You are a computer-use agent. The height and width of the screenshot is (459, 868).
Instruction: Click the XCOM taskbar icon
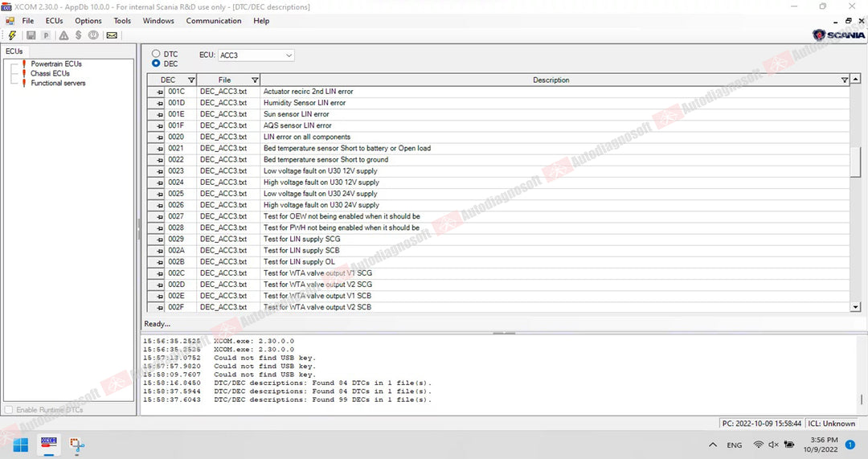[x=49, y=444]
